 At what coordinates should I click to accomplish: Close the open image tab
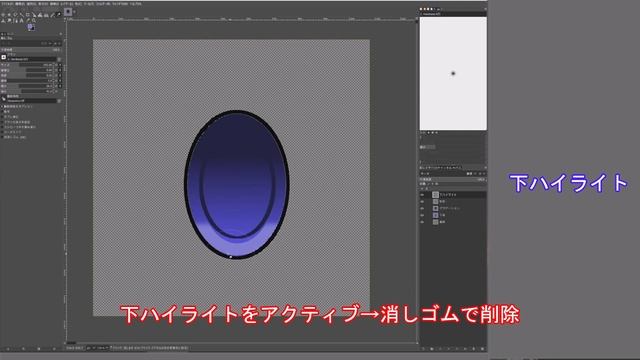(x=74, y=11)
